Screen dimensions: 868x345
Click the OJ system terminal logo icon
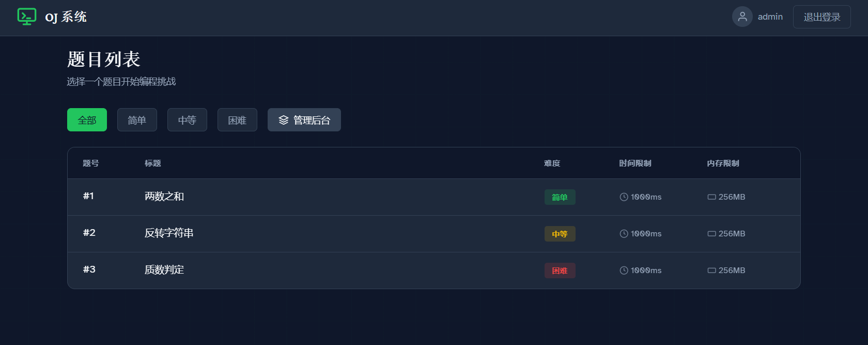27,17
